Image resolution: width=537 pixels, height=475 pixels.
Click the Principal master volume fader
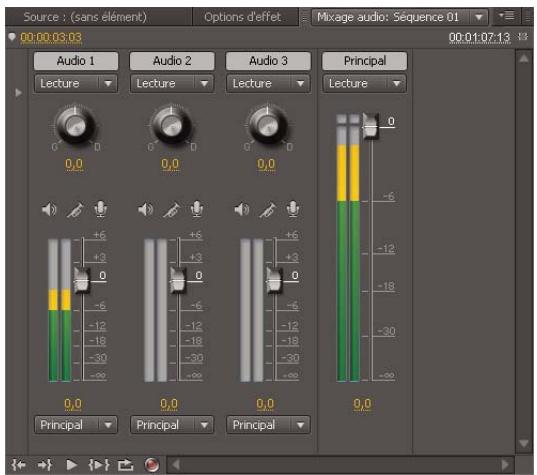click(371, 126)
